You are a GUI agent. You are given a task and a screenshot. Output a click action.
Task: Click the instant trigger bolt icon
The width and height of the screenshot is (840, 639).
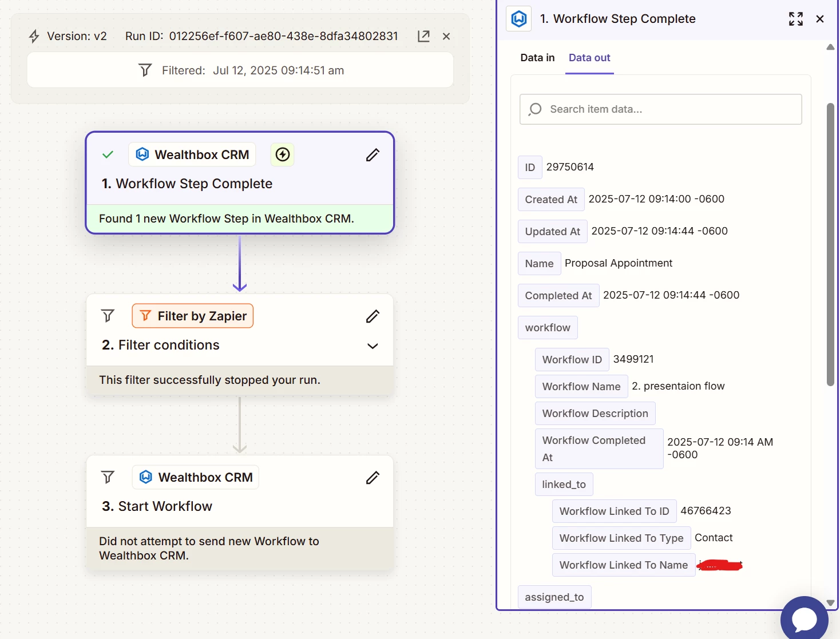[x=283, y=154]
